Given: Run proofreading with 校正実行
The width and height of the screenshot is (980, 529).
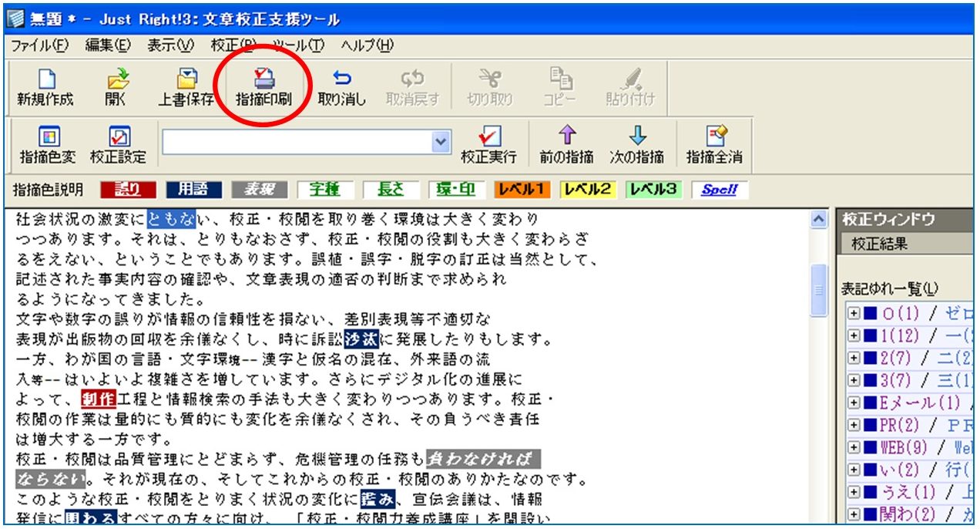Looking at the screenshot, I should (489, 145).
